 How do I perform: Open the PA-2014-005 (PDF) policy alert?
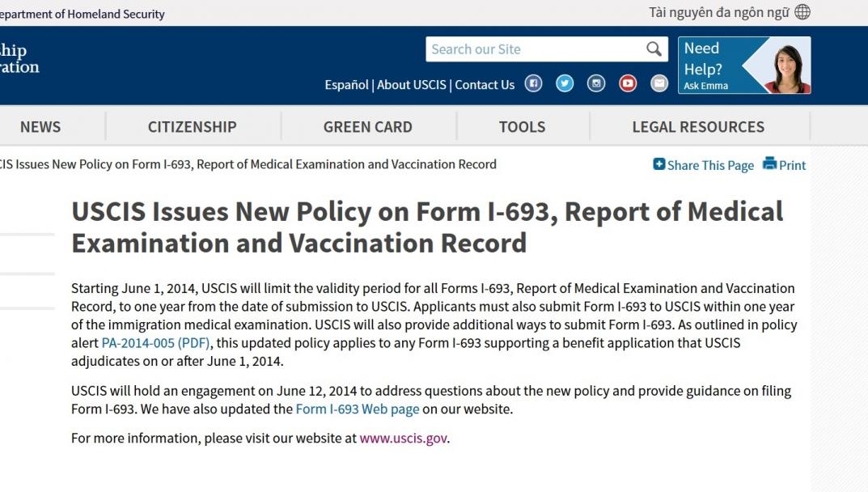pos(155,343)
